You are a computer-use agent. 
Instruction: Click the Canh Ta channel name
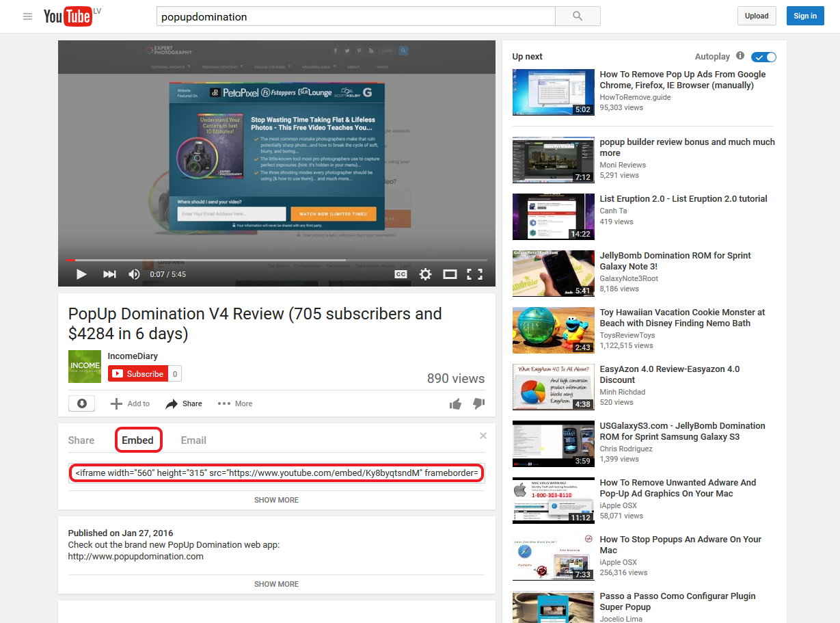point(613,211)
